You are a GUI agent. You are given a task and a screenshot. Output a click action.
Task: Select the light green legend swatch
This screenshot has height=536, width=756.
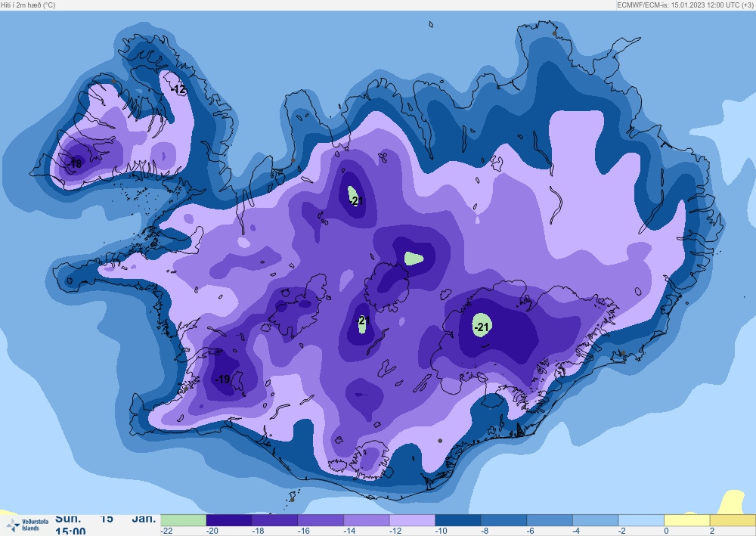(183, 520)
